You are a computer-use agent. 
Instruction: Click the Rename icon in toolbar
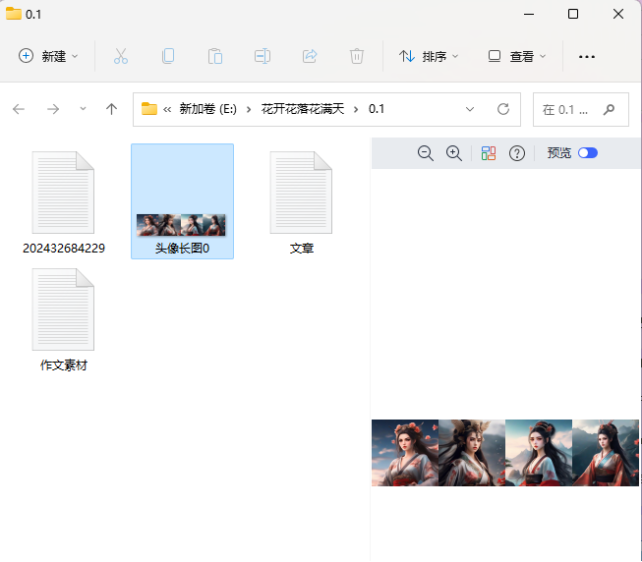262,56
